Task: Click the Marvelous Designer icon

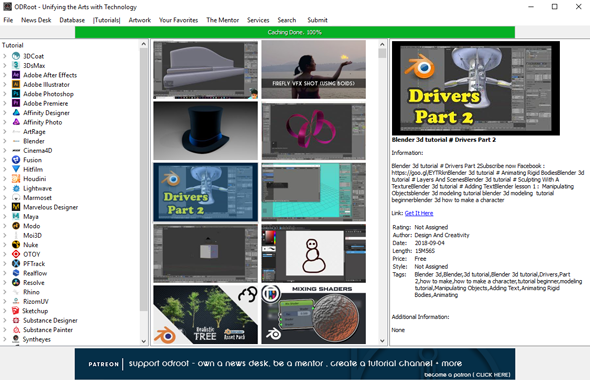Action: 16,207
